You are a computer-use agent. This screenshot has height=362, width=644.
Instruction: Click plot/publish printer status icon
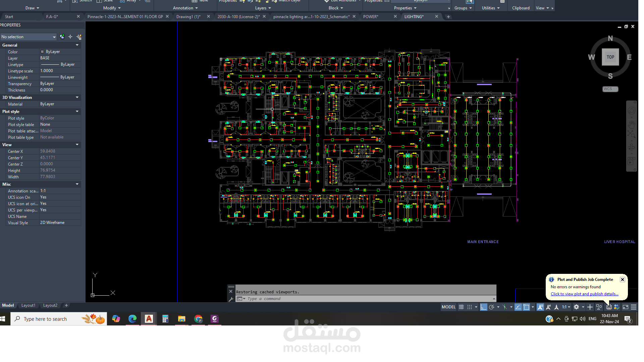coord(609,307)
